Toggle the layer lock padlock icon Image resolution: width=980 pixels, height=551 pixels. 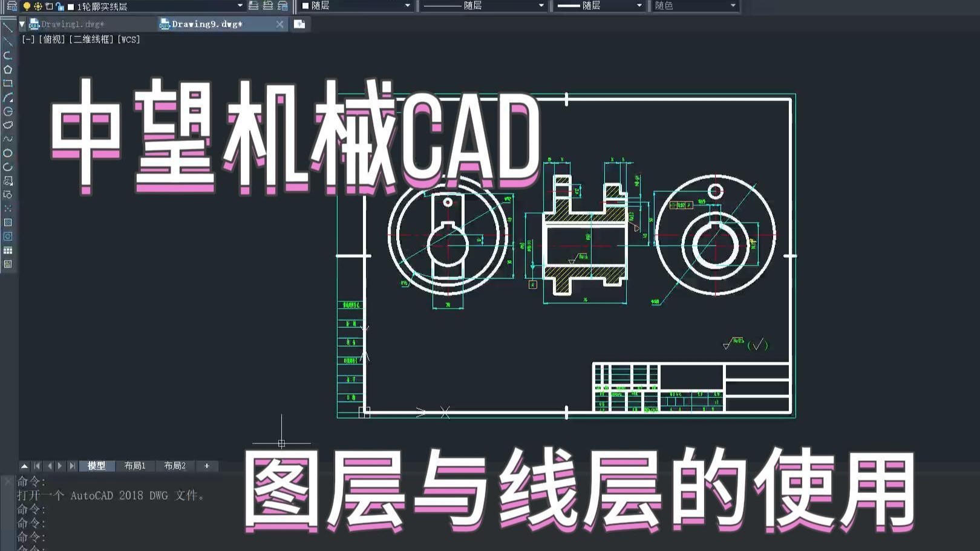[59, 7]
